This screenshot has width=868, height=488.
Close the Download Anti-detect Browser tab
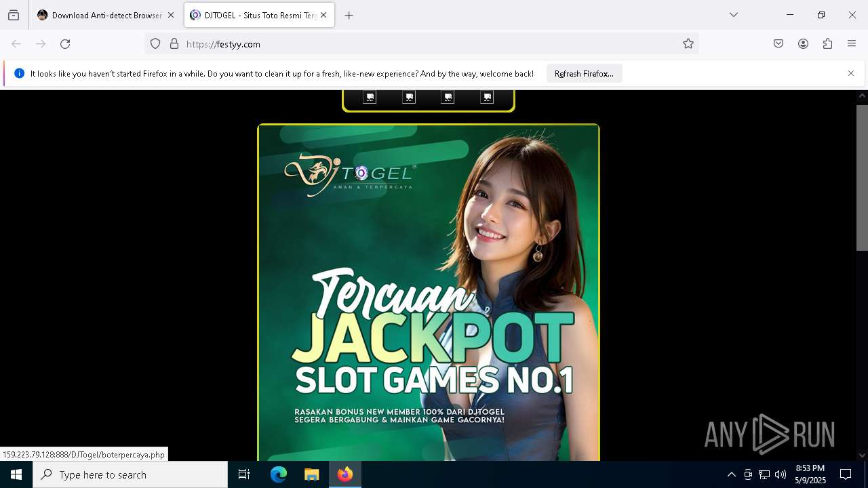[171, 15]
